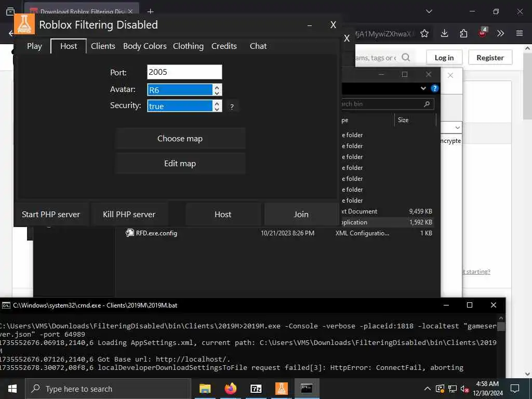Click the Windows security tray icon
This screenshot has height=399, width=532.
(x=440, y=389)
